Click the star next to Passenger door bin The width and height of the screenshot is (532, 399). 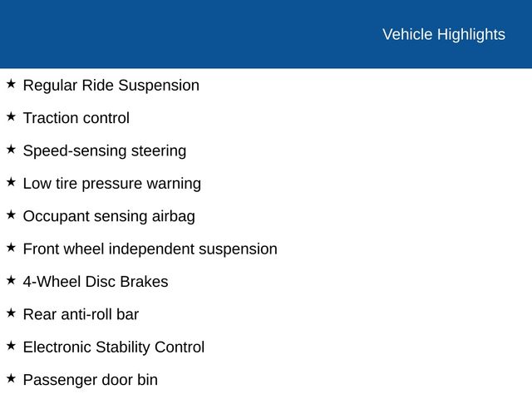pos(11,379)
